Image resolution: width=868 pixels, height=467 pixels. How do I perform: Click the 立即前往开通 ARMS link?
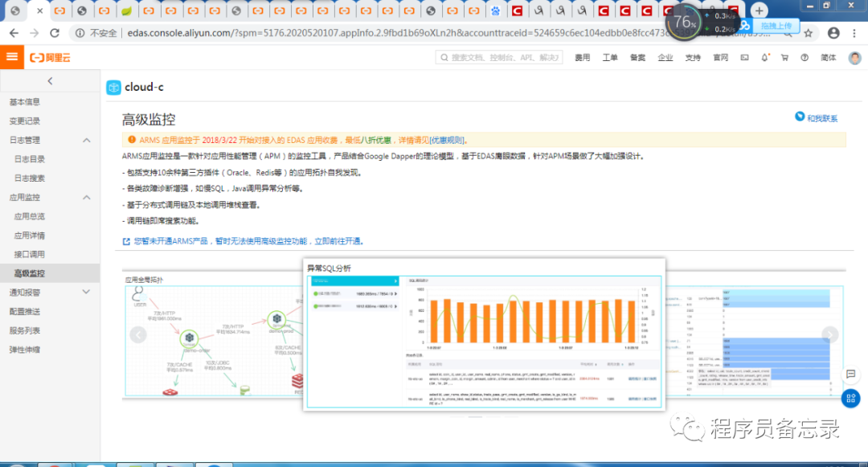point(339,241)
